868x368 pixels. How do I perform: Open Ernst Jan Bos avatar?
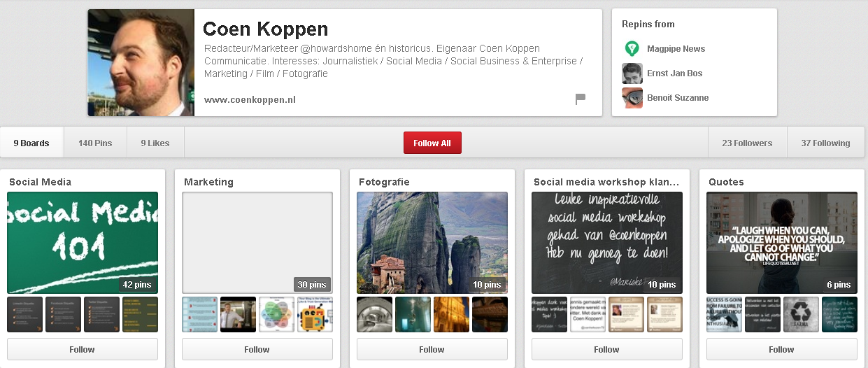point(632,73)
